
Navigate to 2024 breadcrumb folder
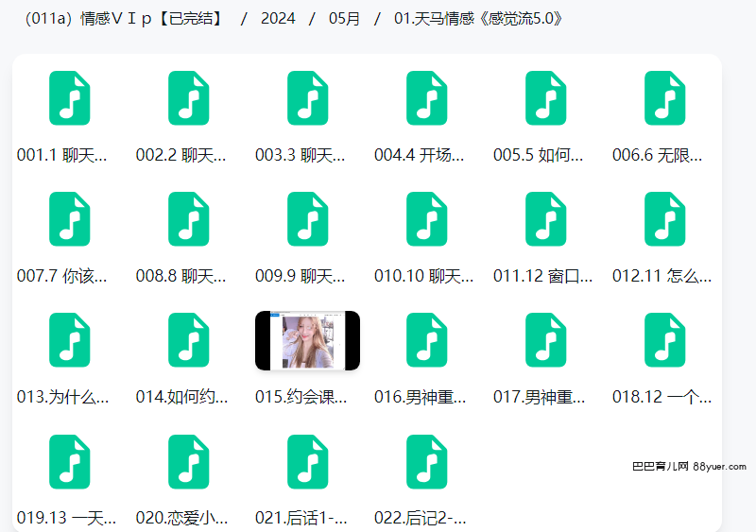pos(278,19)
